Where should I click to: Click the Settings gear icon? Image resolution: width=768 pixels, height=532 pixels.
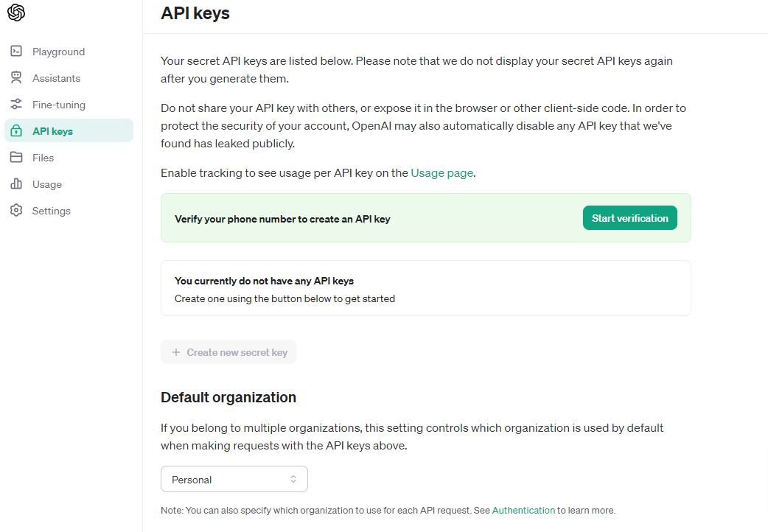16,211
